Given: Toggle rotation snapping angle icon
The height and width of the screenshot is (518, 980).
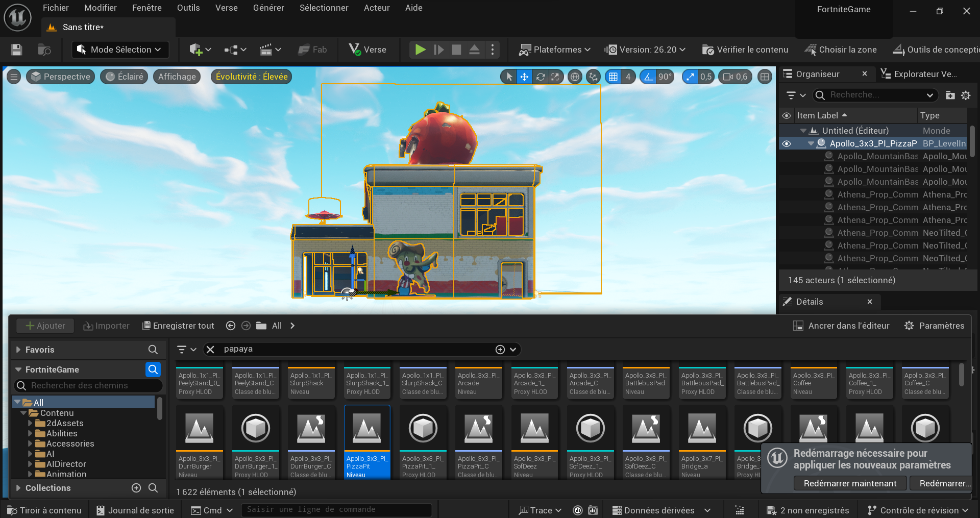Looking at the screenshot, I should (648, 77).
